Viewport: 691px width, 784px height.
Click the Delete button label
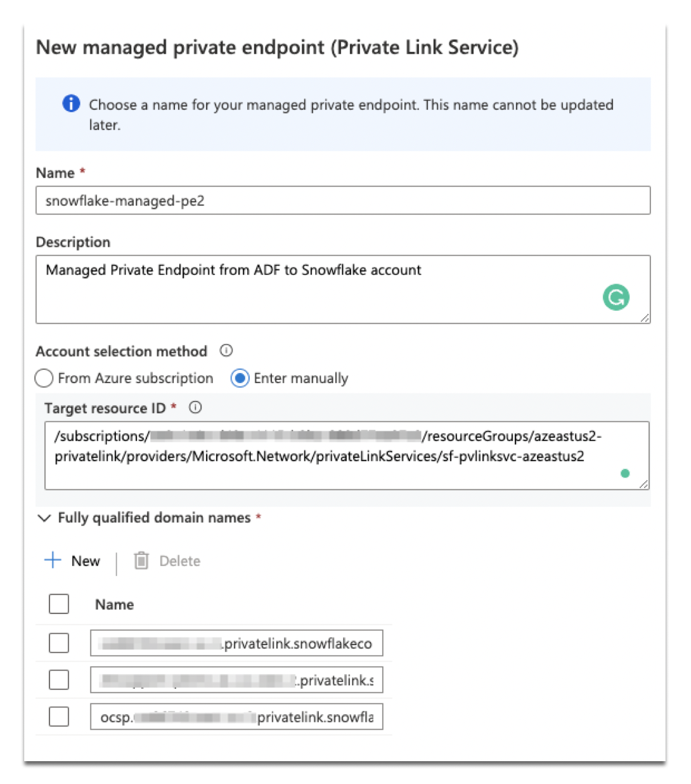point(179,561)
